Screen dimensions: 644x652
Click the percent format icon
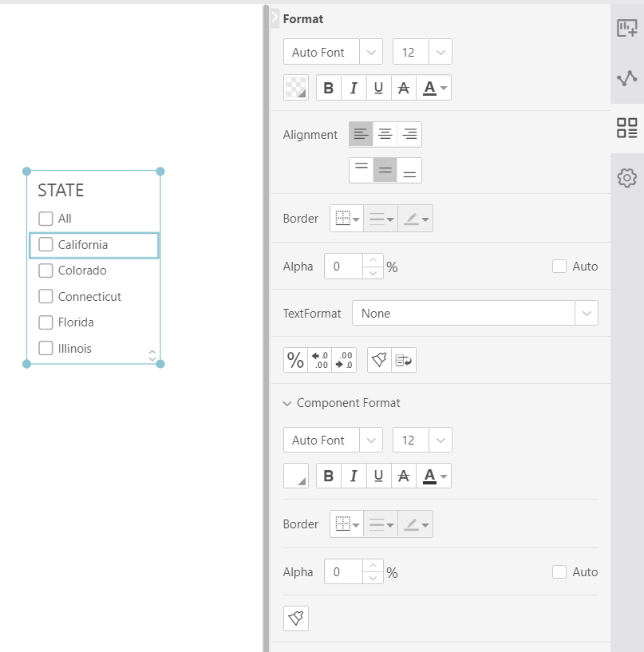click(x=296, y=361)
